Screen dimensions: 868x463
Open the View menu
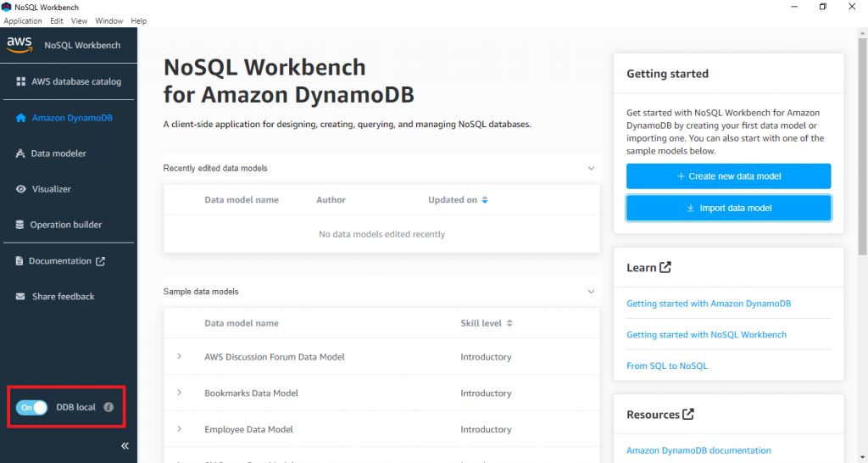(79, 21)
